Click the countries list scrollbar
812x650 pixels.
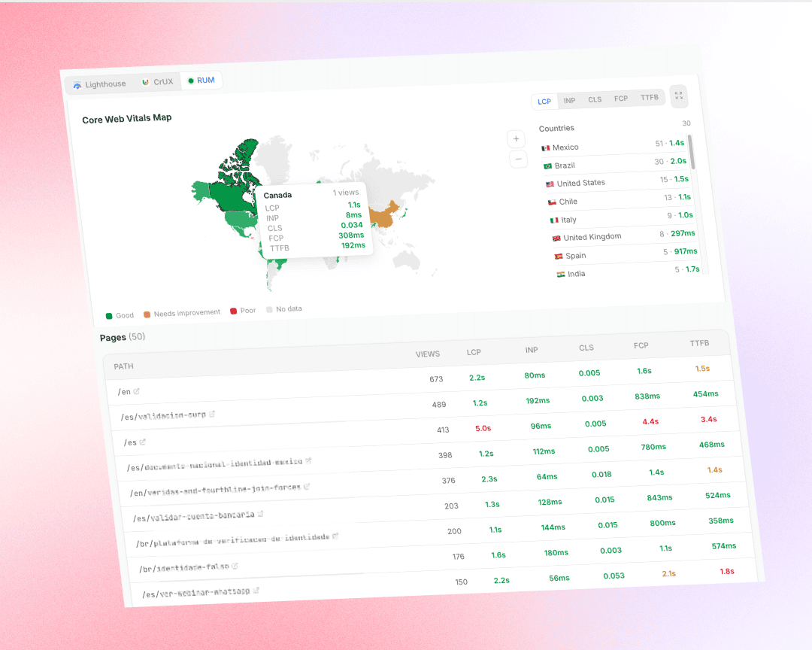pos(692,152)
